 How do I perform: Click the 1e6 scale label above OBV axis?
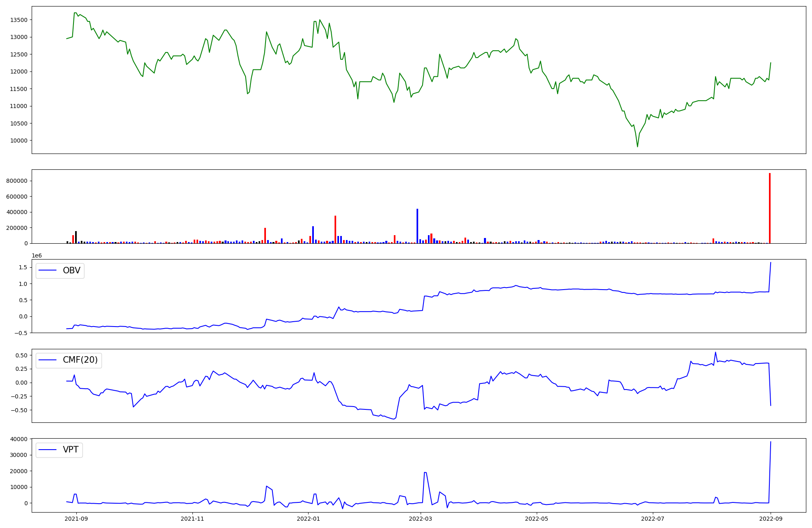(x=37, y=255)
